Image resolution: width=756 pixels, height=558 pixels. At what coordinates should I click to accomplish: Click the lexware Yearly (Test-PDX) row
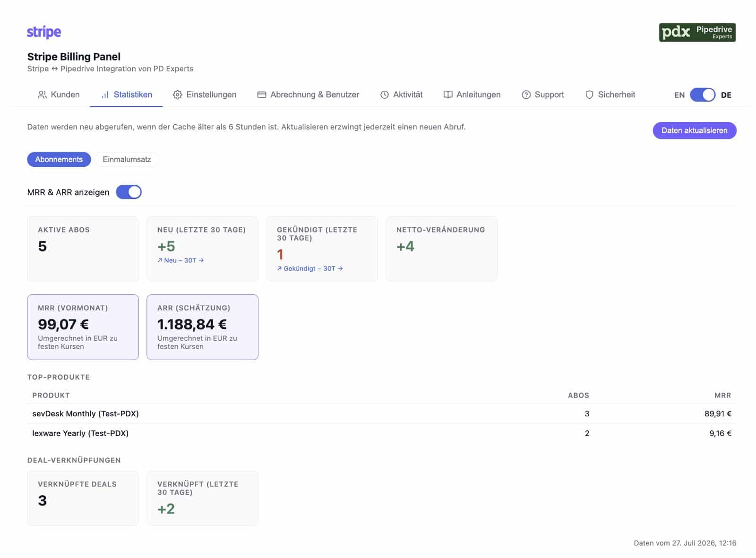click(x=382, y=433)
